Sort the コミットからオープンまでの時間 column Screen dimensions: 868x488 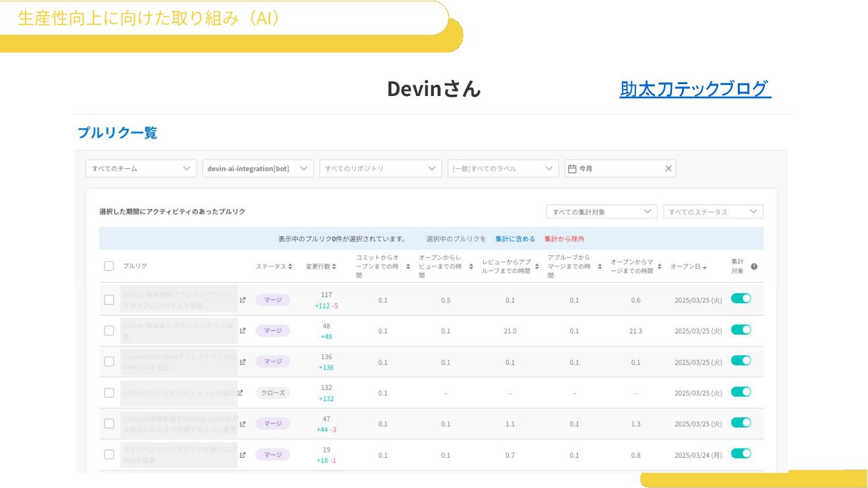click(x=408, y=266)
